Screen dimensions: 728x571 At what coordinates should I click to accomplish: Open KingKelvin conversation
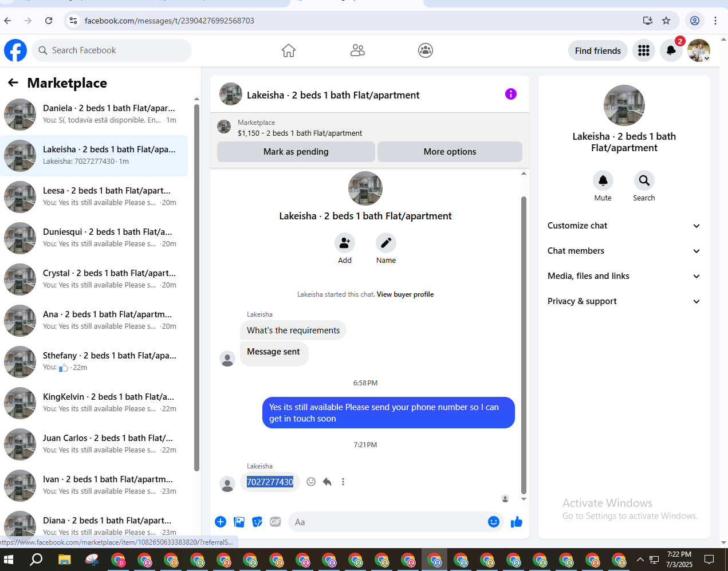[94, 403]
